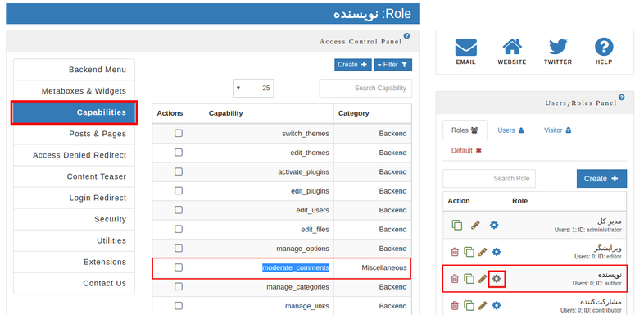
Task: Open the Content Teaser section
Action: tap(74, 176)
